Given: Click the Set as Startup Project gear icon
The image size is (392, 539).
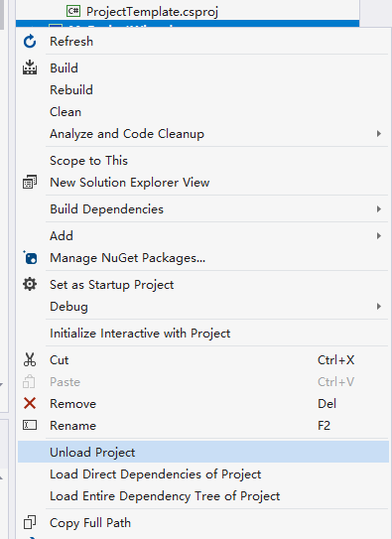Looking at the screenshot, I should 30,284.
